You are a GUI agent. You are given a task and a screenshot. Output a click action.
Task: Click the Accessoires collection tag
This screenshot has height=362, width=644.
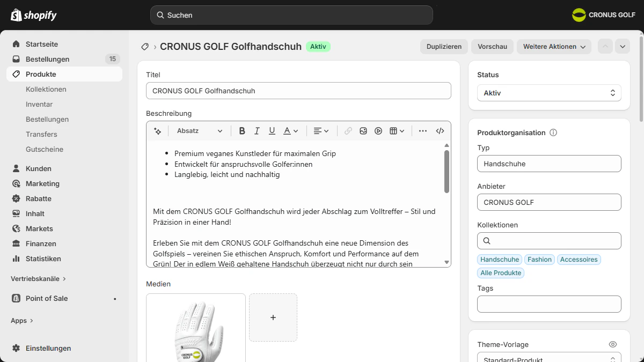click(579, 260)
